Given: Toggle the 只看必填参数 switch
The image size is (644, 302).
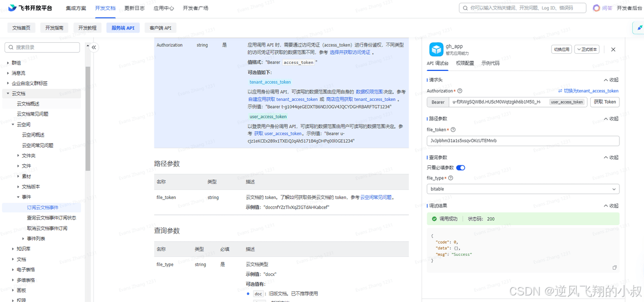Looking at the screenshot, I should coord(460,167).
